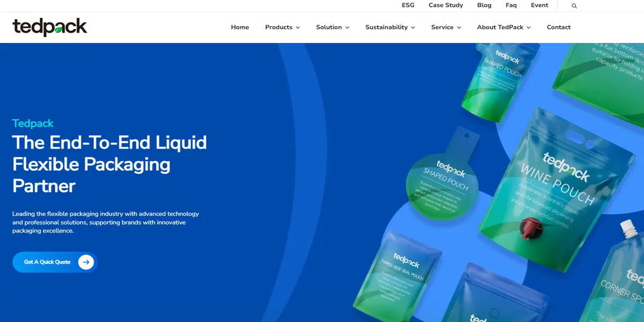Open the search icon in top bar
Image resolution: width=644 pixels, height=322 pixels.
(x=574, y=6)
